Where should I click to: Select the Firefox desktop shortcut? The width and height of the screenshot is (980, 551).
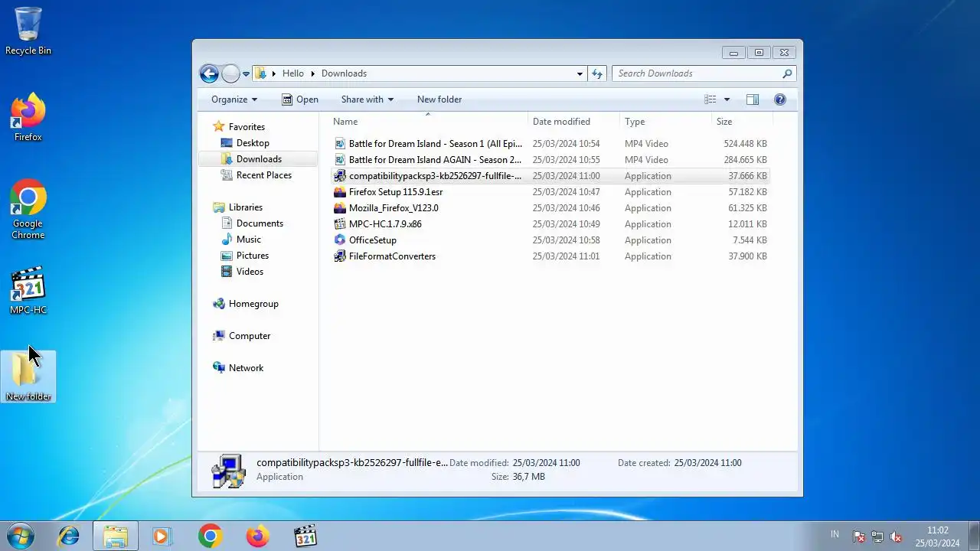[x=28, y=117]
